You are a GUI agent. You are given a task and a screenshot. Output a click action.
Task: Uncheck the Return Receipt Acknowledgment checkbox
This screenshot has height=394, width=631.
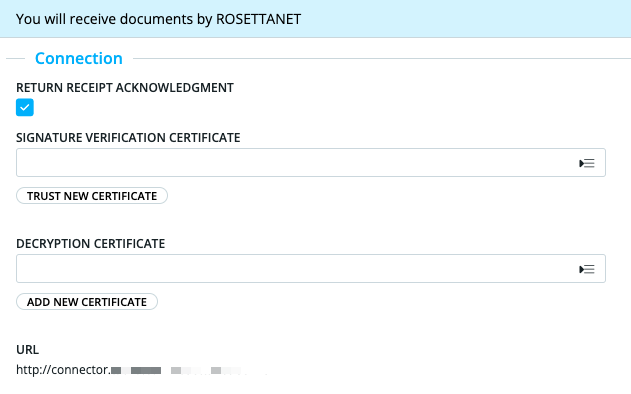[x=25, y=107]
